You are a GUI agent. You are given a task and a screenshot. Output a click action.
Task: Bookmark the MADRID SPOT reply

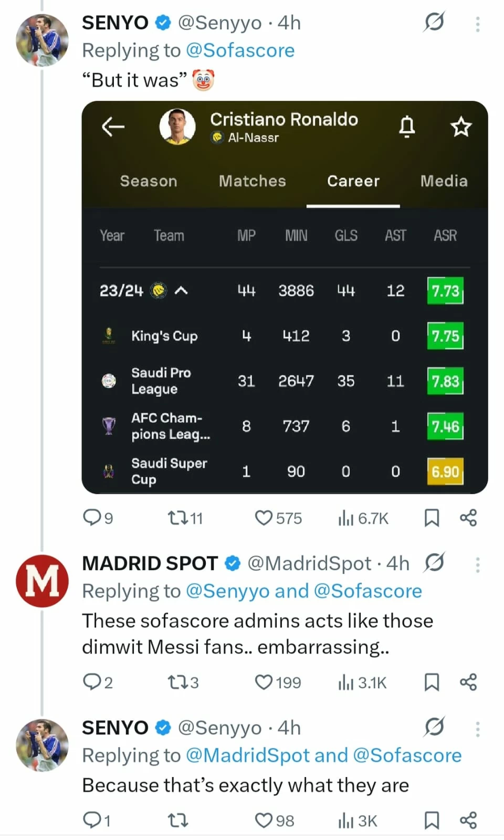(431, 682)
